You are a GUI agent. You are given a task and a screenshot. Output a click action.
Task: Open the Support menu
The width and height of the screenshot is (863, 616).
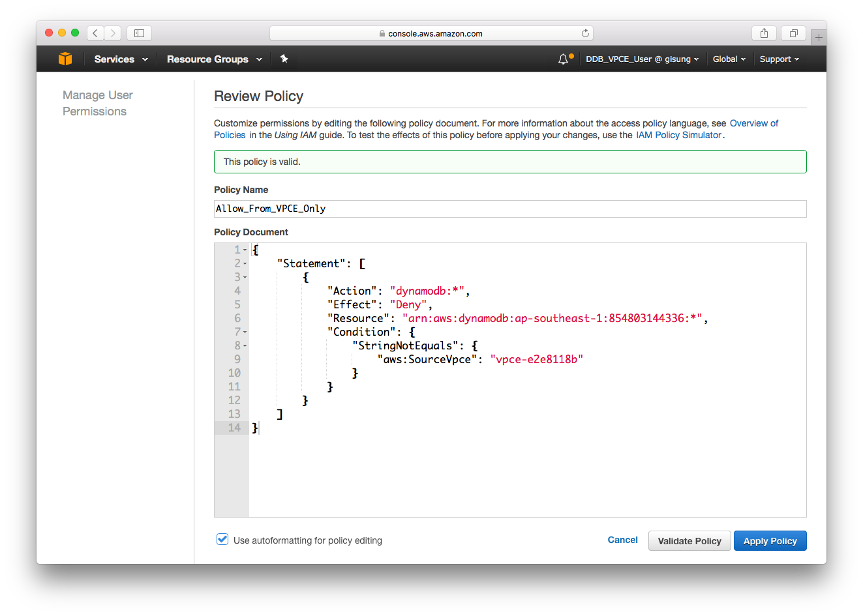pyautogui.click(x=778, y=59)
